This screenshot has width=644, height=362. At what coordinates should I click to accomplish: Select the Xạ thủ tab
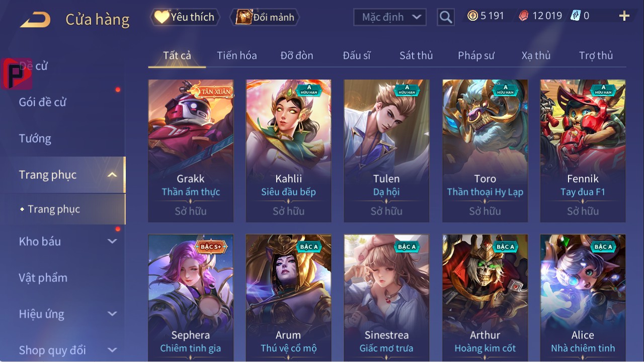[536, 55]
